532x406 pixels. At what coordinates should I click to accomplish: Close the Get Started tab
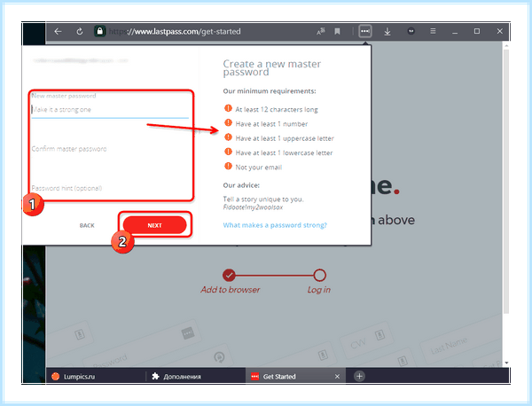(337, 377)
